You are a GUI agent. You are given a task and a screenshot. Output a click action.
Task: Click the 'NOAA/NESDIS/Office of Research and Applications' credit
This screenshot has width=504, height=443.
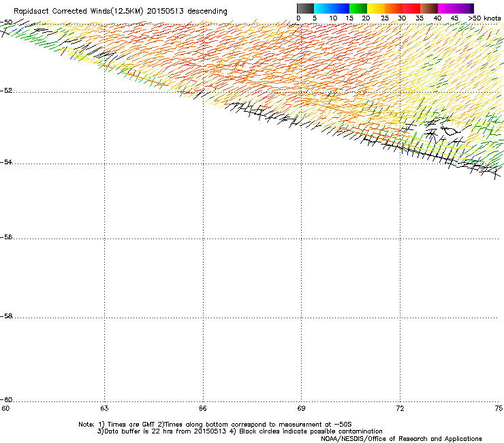click(x=401, y=439)
